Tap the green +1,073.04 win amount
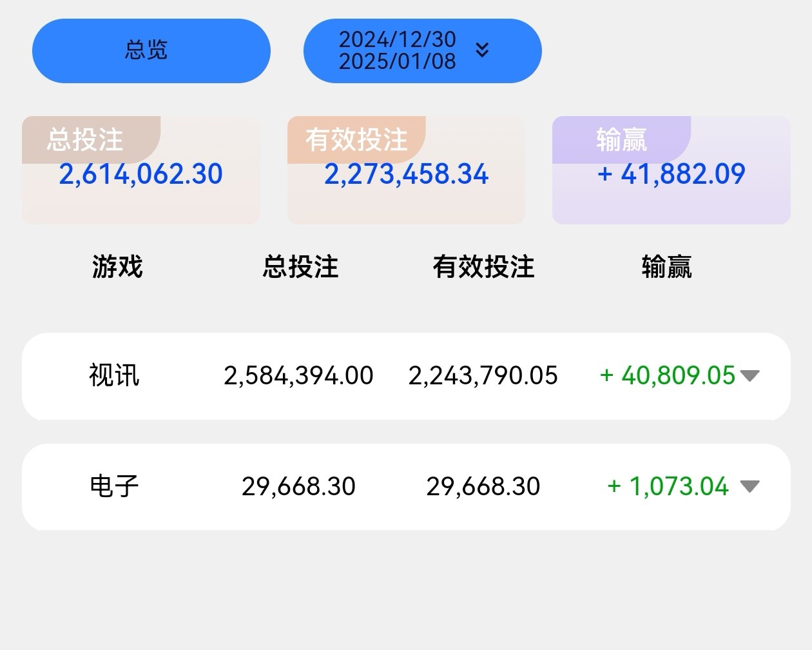 click(668, 486)
